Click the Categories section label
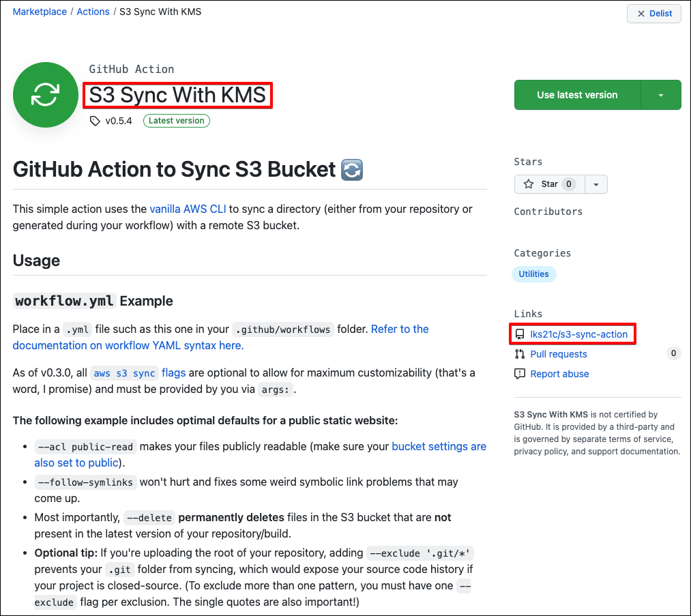 pos(542,253)
